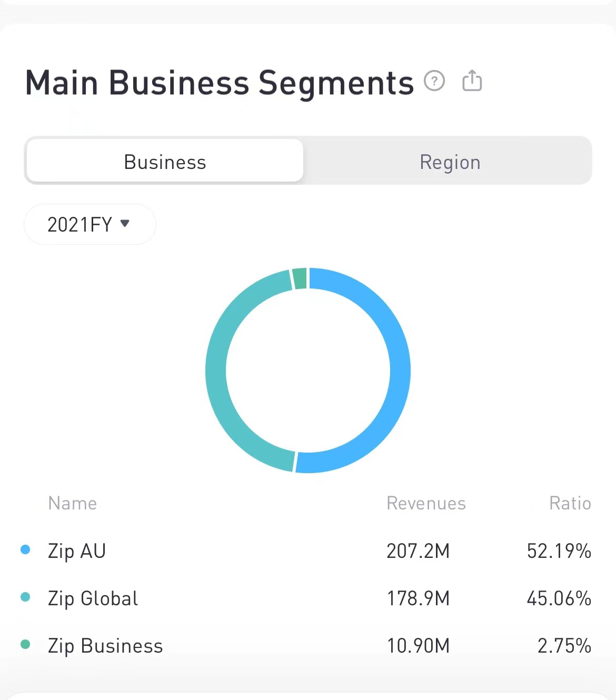Open the 2021FY period dropdown

point(90,224)
